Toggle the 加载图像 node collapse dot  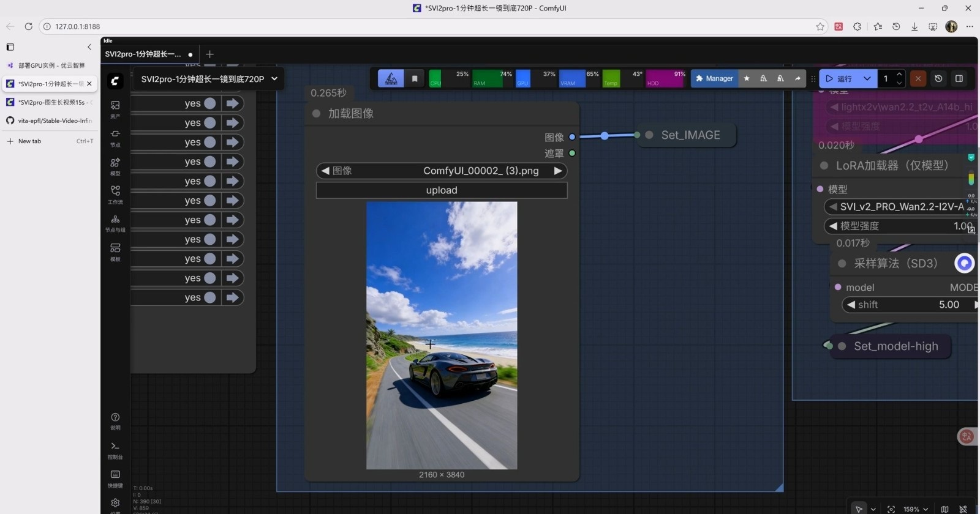point(317,113)
